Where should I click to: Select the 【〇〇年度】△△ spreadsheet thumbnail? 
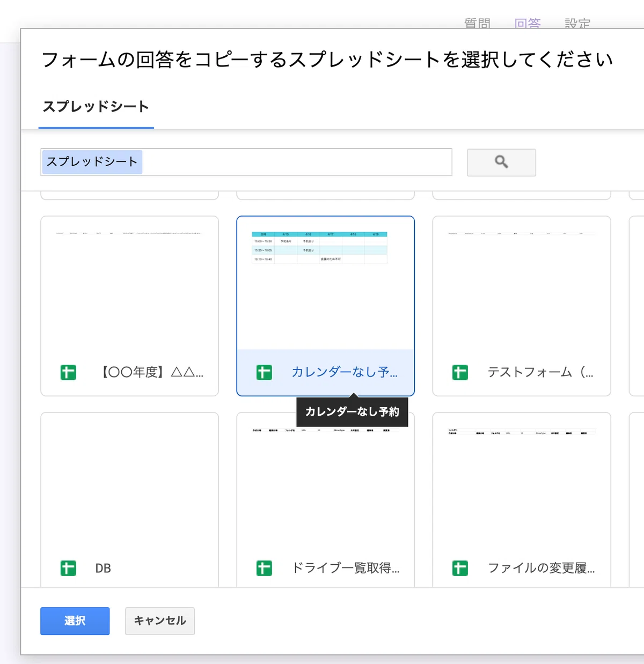point(130,306)
